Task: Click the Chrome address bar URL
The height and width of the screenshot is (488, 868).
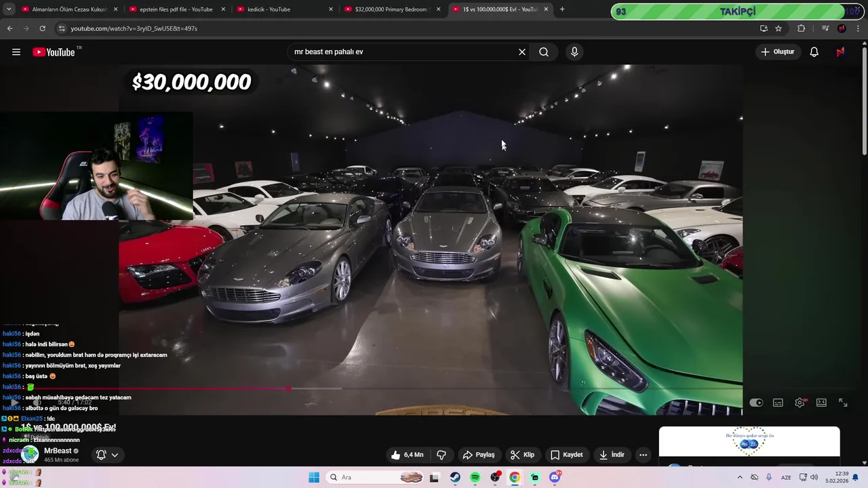Action: 134,28
